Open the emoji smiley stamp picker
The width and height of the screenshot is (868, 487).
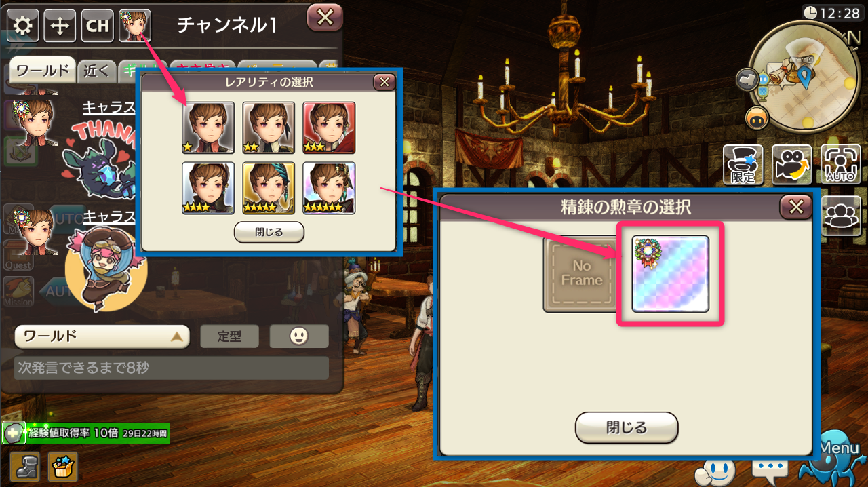point(299,336)
